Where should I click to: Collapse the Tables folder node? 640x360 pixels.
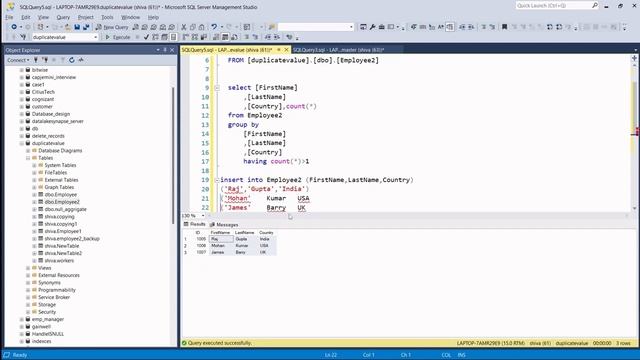pos(28,158)
